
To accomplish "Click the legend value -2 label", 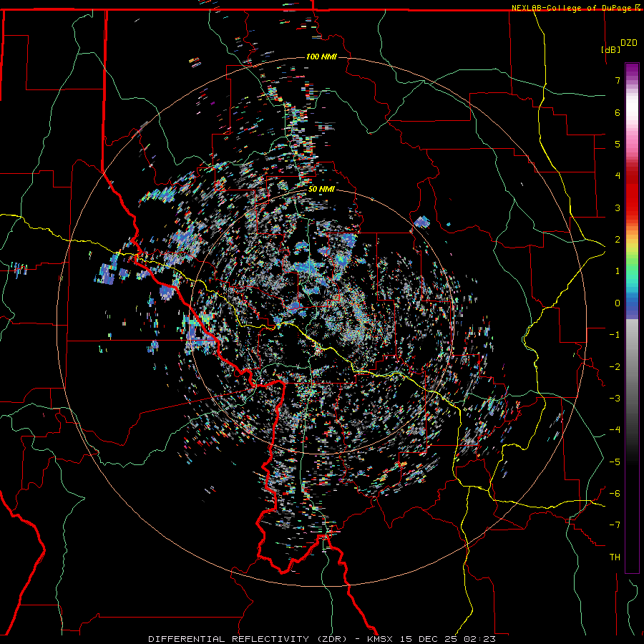I will click(615, 367).
